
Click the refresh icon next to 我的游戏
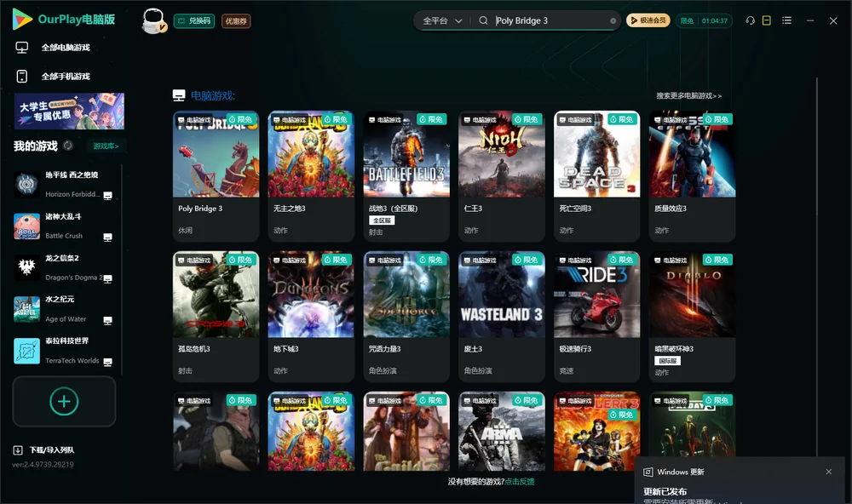tap(68, 146)
